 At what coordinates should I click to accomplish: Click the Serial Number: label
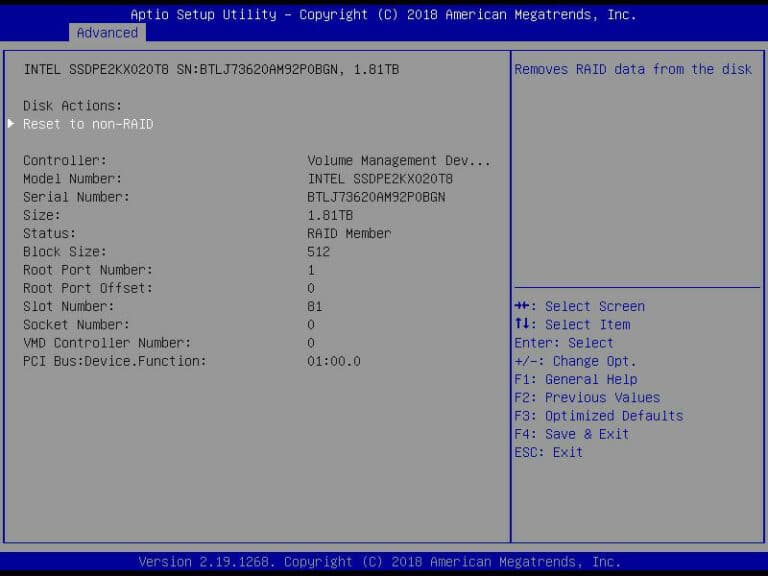coord(76,197)
